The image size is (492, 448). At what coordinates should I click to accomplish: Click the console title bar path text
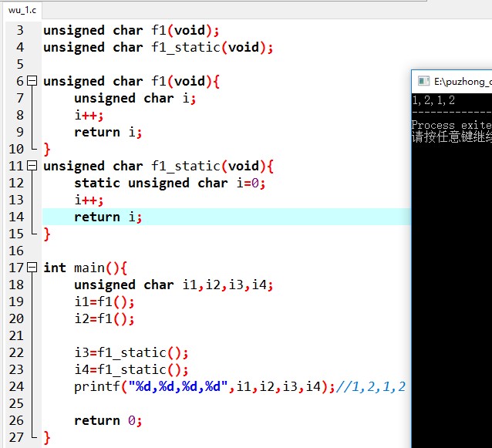[463, 82]
